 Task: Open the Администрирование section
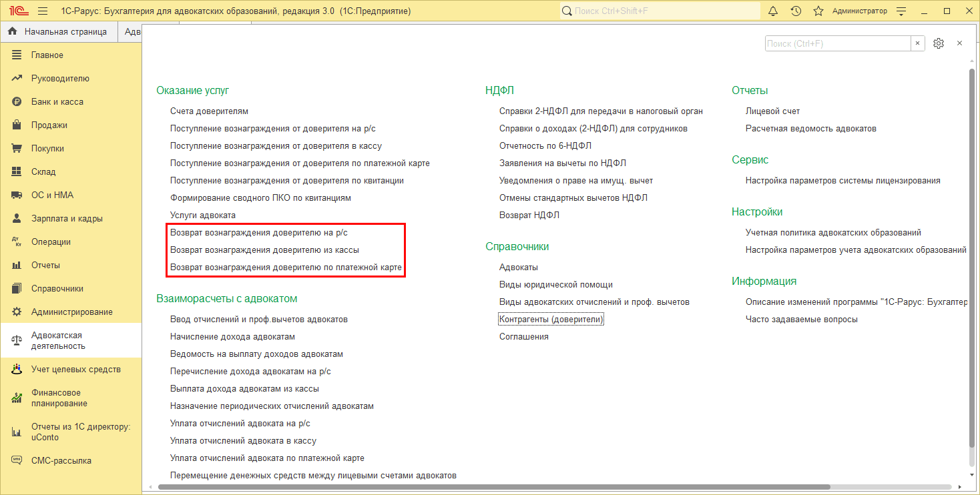click(71, 312)
